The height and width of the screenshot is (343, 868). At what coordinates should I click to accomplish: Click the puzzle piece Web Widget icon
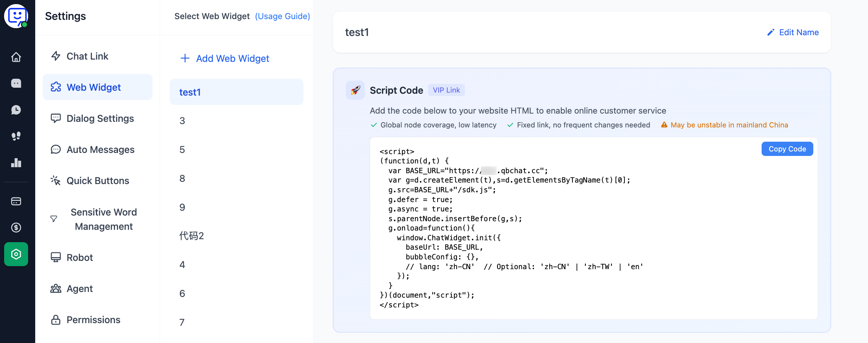point(56,87)
